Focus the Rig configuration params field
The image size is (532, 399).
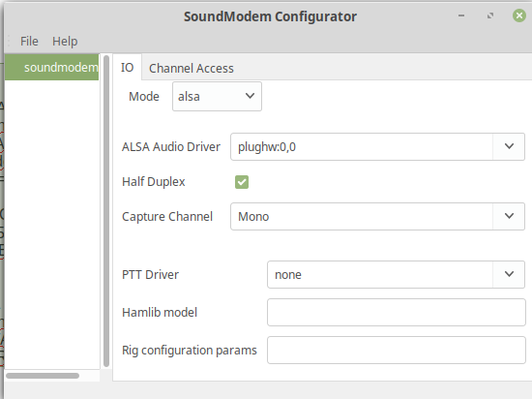click(397, 351)
